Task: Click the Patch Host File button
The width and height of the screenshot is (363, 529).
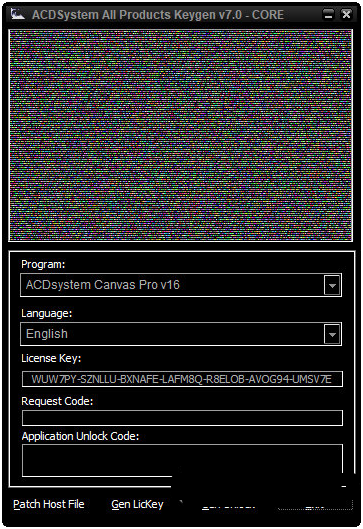Action: point(49,504)
